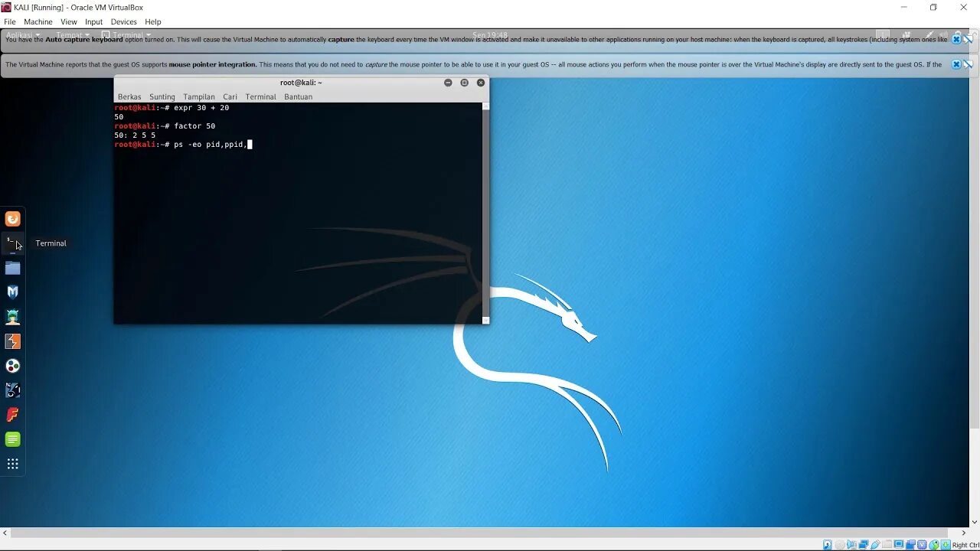Click the output line '50: 2 5 5'
The height and width of the screenshot is (551, 980).
[x=135, y=135]
